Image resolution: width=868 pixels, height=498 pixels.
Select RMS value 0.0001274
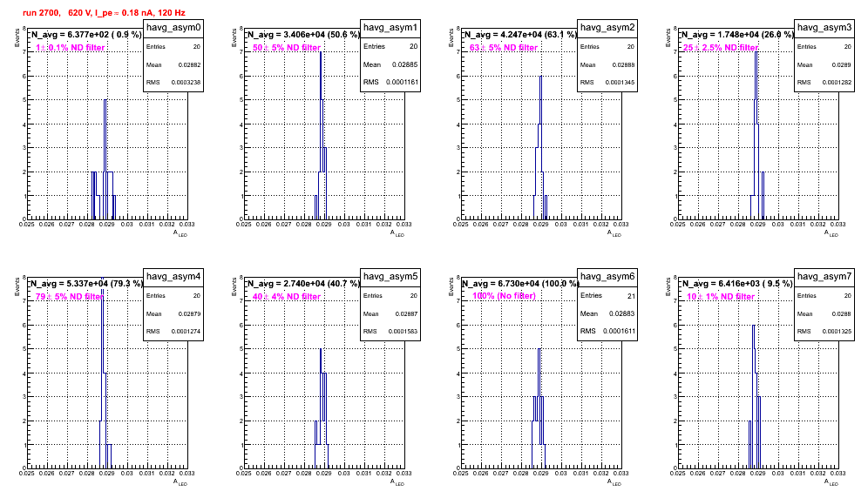tap(186, 332)
